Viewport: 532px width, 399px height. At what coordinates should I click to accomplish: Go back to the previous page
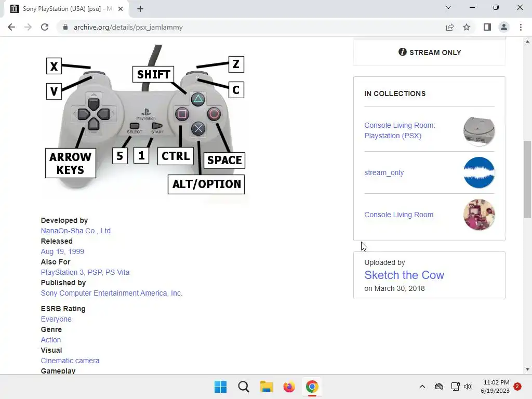tap(11, 27)
